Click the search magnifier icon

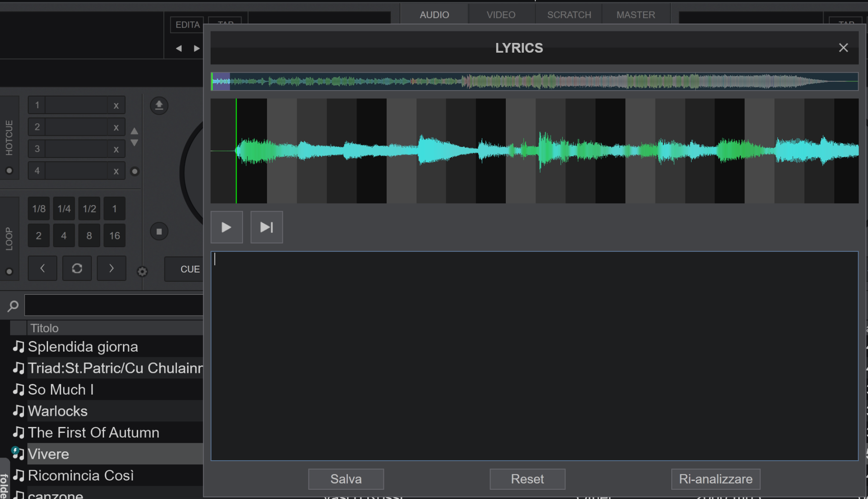pyautogui.click(x=13, y=305)
